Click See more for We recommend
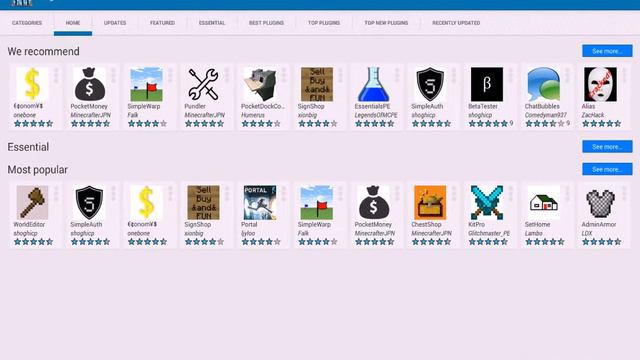Image resolution: width=640 pixels, height=360 pixels. click(607, 51)
